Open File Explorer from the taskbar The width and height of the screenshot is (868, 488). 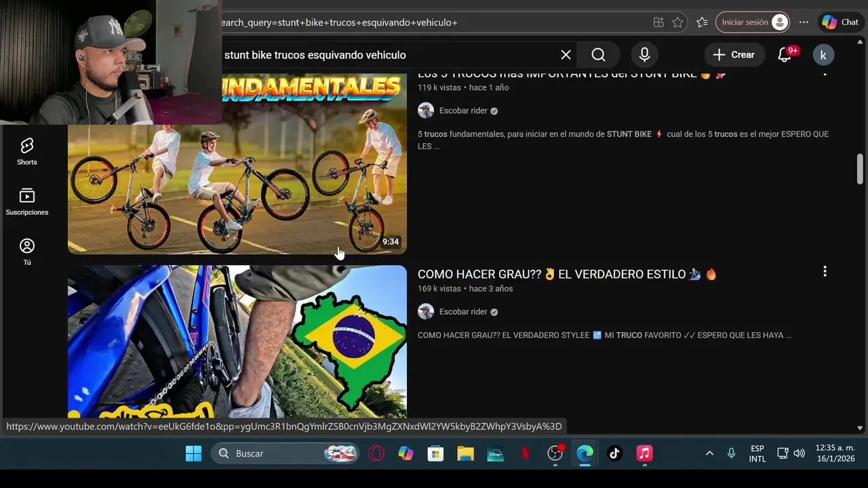click(x=465, y=453)
